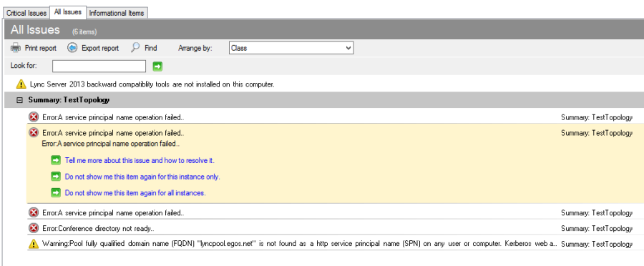Viewport: 644px width, 266px height.
Task: Click error icon of third service principal name row
Action: (x=34, y=212)
